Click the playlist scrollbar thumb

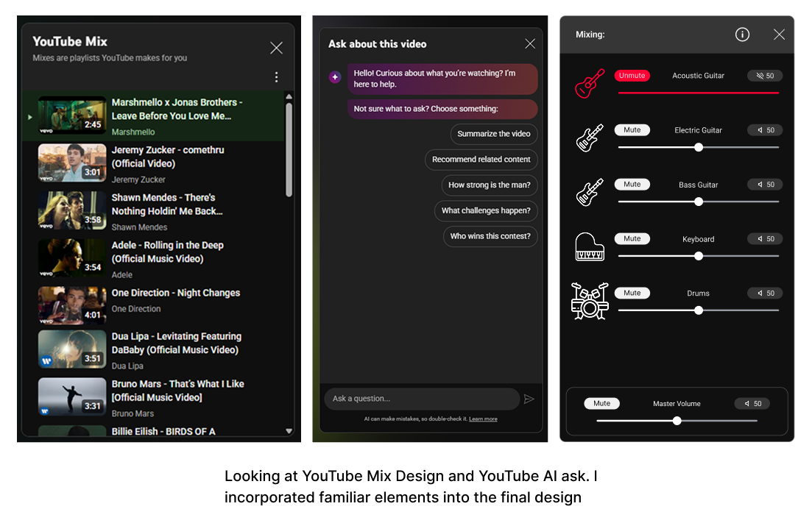point(289,150)
